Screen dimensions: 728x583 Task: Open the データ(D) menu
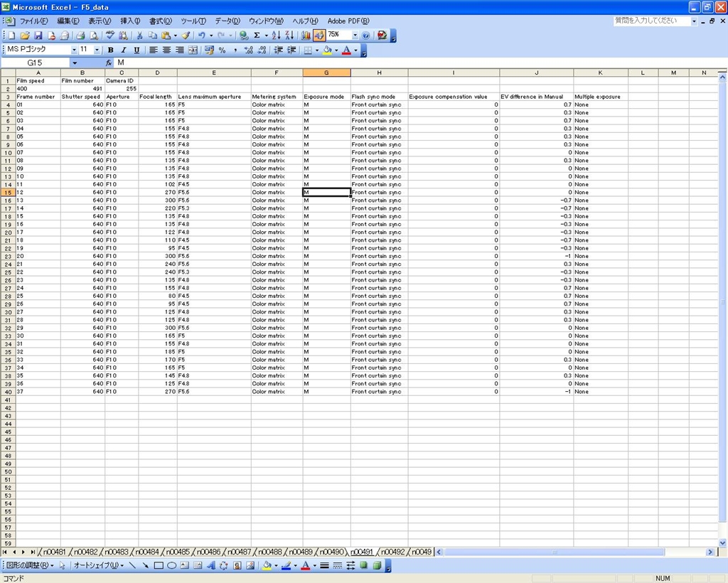click(x=227, y=21)
